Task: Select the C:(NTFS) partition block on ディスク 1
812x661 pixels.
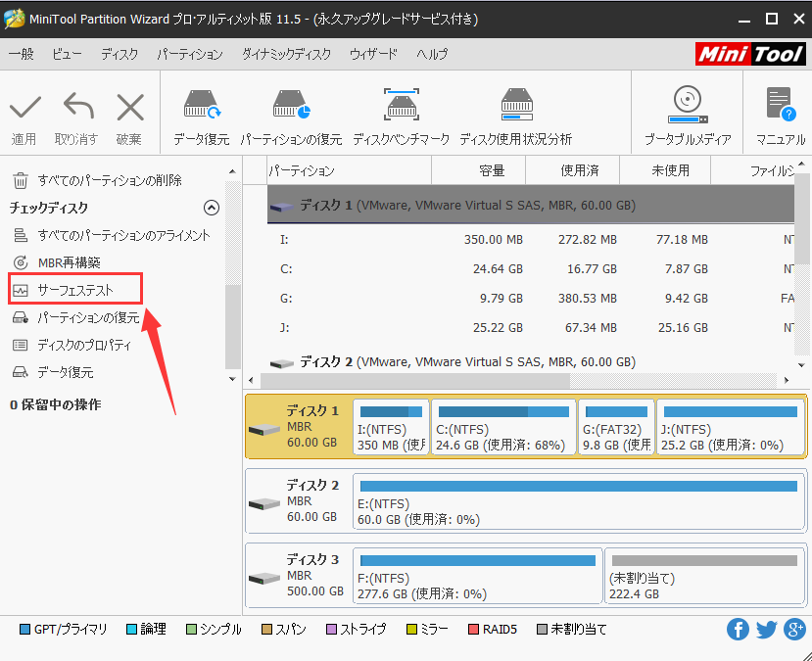Action: (502, 426)
